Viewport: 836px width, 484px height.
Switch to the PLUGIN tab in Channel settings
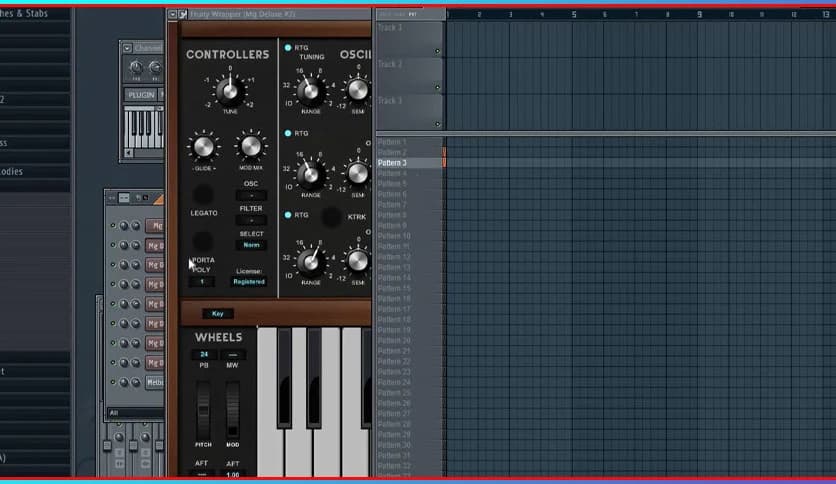(141, 95)
